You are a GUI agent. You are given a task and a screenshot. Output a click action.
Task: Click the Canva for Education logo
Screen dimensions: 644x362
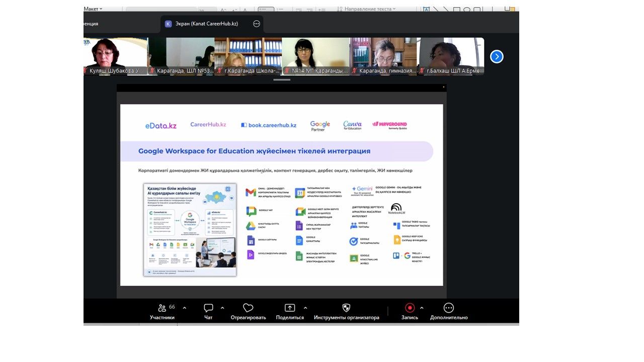point(352,125)
